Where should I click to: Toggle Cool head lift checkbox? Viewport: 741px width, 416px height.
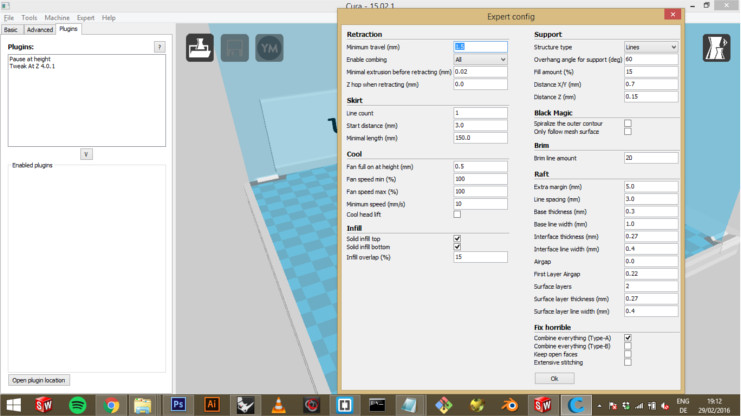[457, 214]
